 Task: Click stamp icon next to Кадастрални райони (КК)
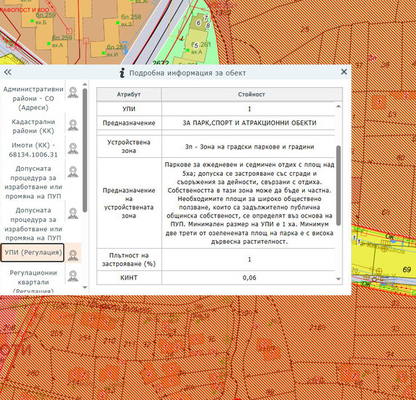click(73, 125)
